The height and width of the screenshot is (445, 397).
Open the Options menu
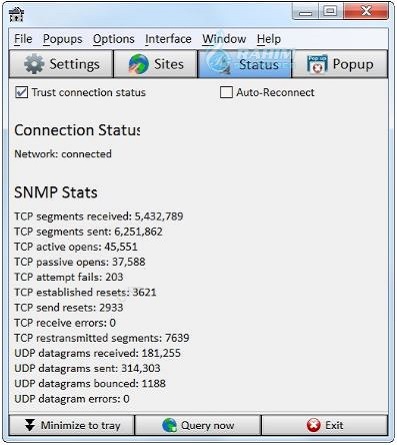[x=114, y=39]
